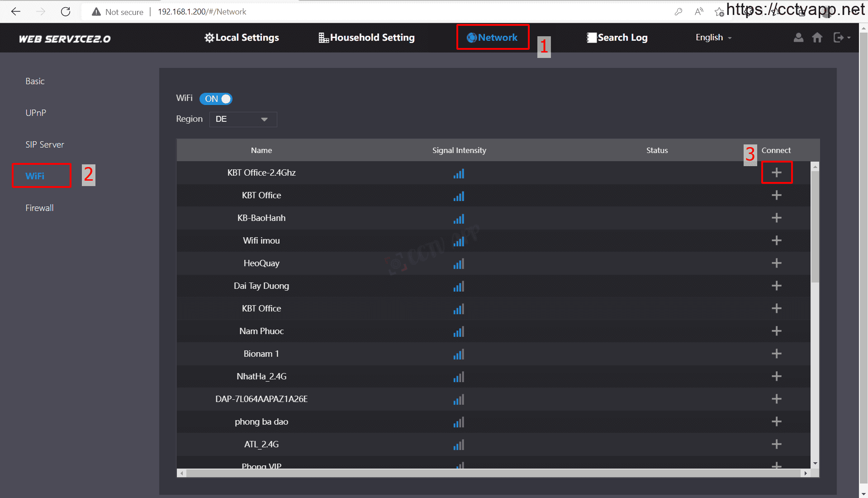This screenshot has width=868, height=498.
Task: Click plus icon for ATL_2.4G network
Action: 776,444
